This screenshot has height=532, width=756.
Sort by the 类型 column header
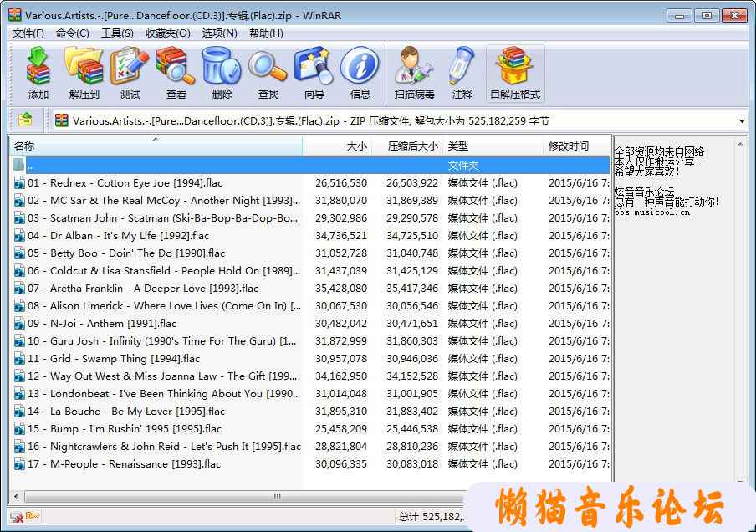tap(493, 146)
